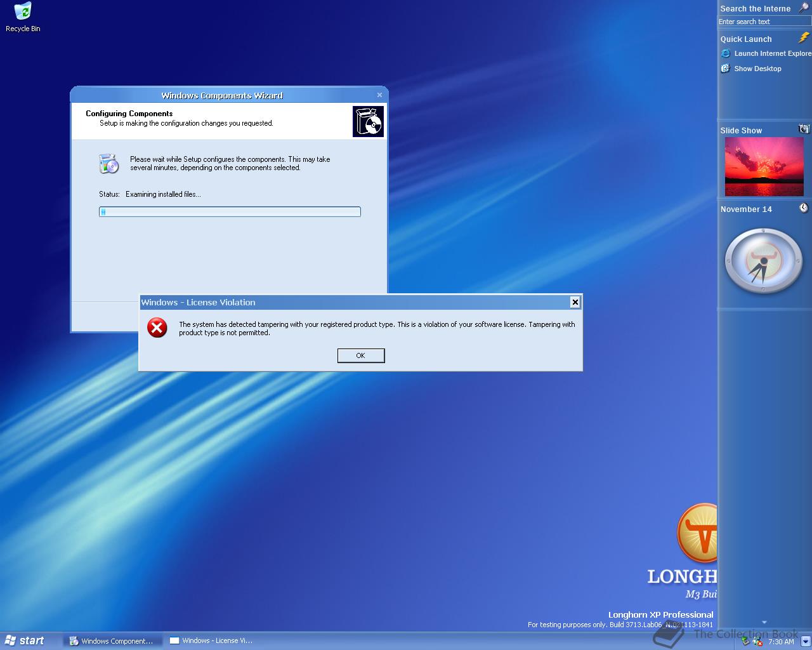Click the 7:30 AM taskbar clock

(781, 642)
